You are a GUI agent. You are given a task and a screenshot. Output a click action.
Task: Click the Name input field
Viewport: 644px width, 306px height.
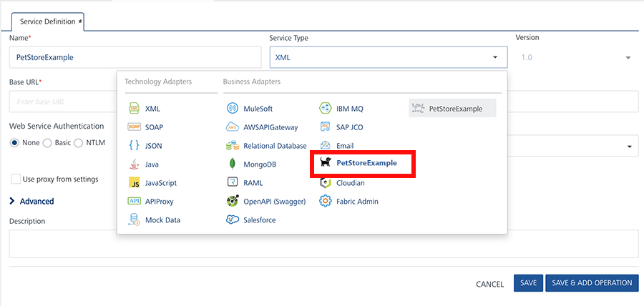click(135, 57)
